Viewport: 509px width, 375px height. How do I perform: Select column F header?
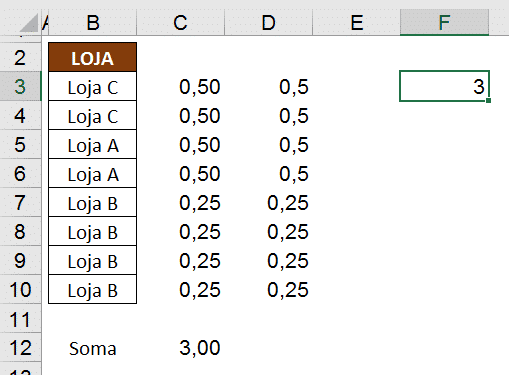(444, 23)
